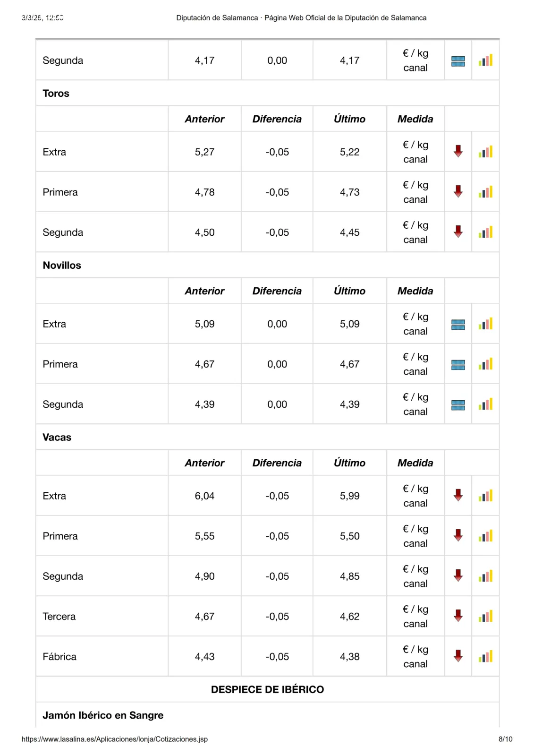Click the red down arrow for Toros Primera
Image resolution: width=534 pixels, height=756 pixels.
(x=458, y=191)
